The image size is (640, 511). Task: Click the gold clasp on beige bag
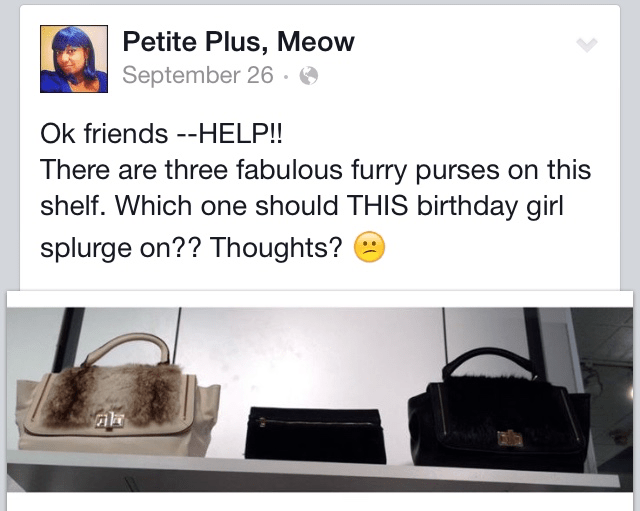tap(109, 421)
